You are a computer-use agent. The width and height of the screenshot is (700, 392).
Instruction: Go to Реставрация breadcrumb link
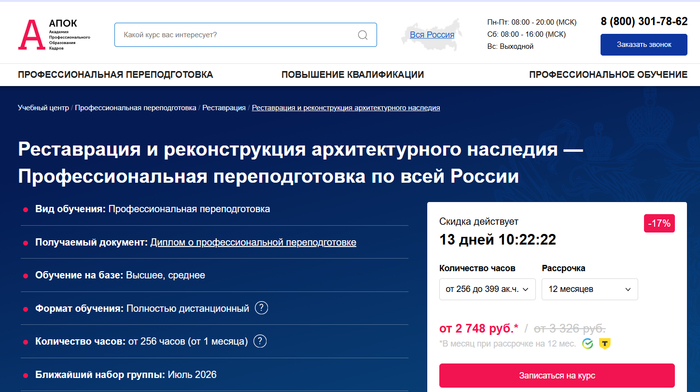224,108
